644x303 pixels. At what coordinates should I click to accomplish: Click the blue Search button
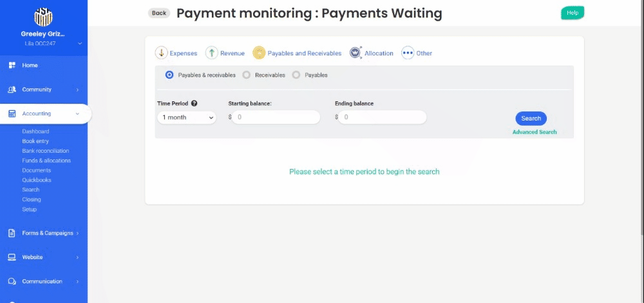tap(531, 118)
